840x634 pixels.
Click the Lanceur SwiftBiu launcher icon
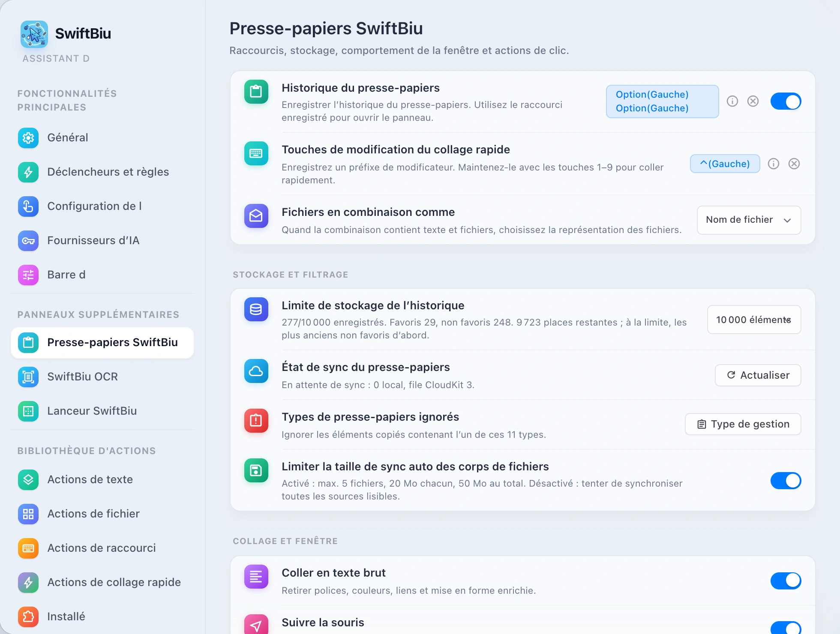coord(28,411)
